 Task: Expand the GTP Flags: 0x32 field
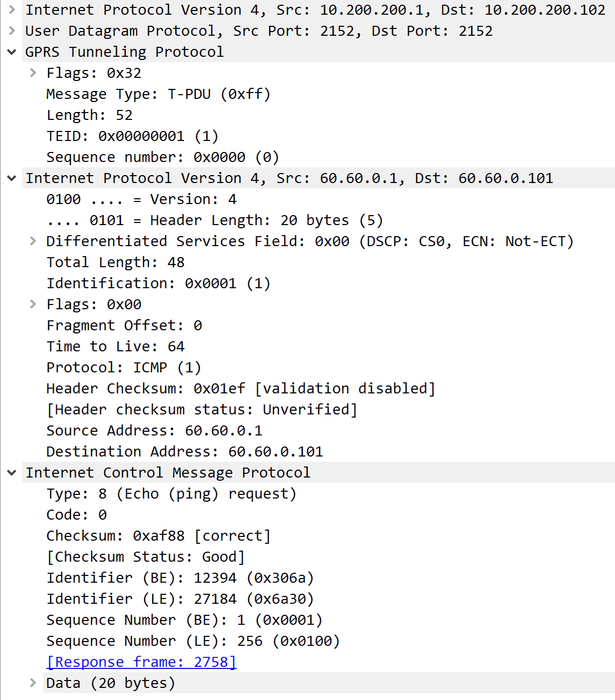(x=33, y=73)
